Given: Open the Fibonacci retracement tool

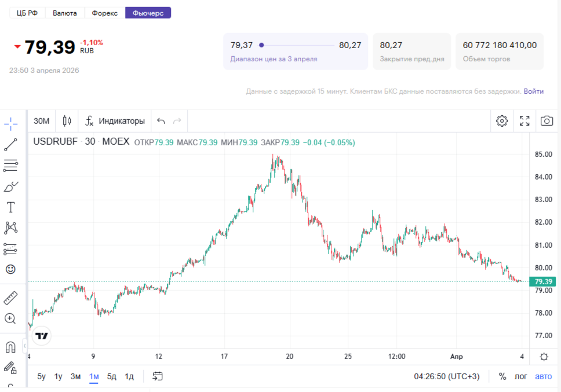Looking at the screenshot, I should pyautogui.click(x=10, y=166).
